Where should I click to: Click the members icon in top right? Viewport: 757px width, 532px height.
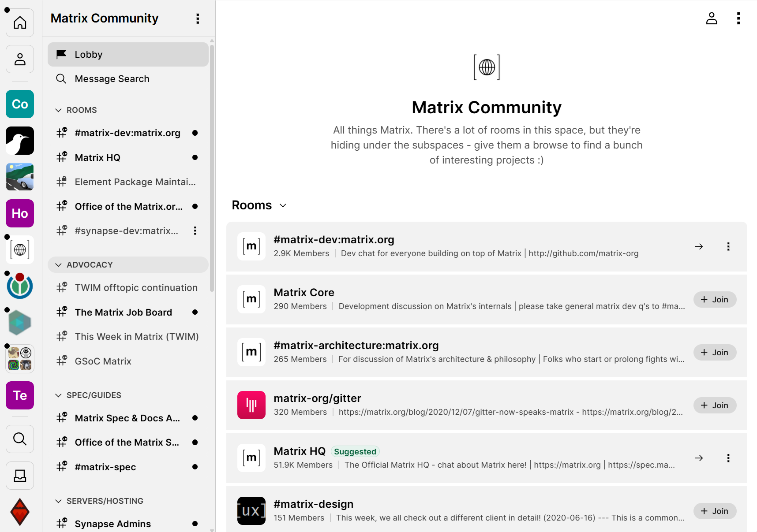(x=711, y=18)
